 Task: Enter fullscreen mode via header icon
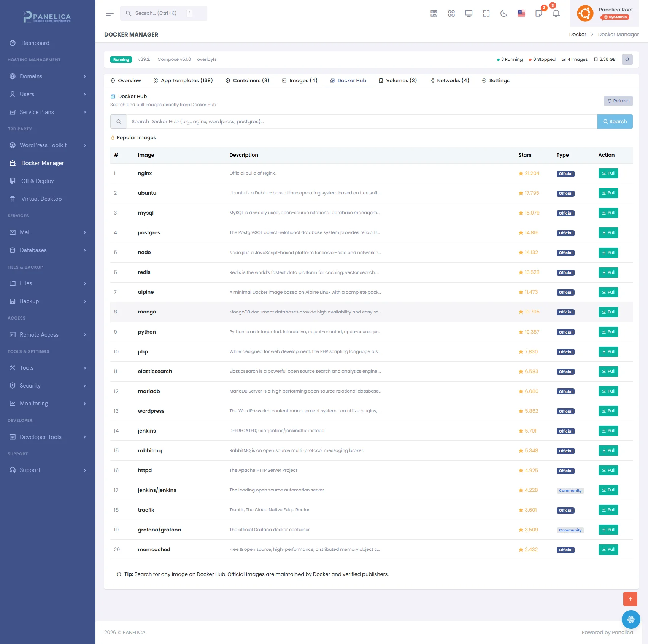coord(486,13)
